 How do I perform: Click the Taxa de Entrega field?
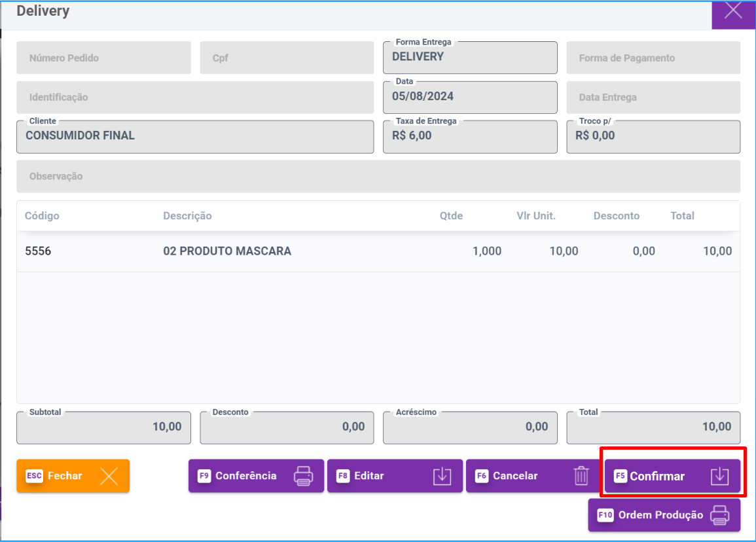pos(470,137)
